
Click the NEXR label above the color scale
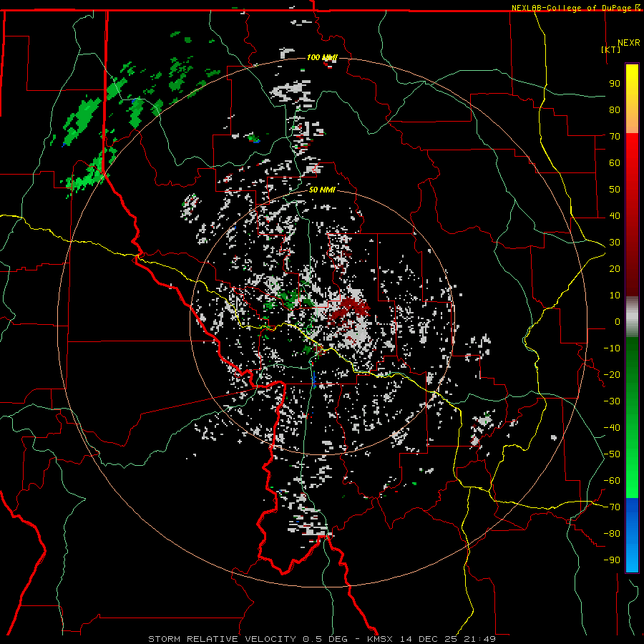tap(629, 43)
